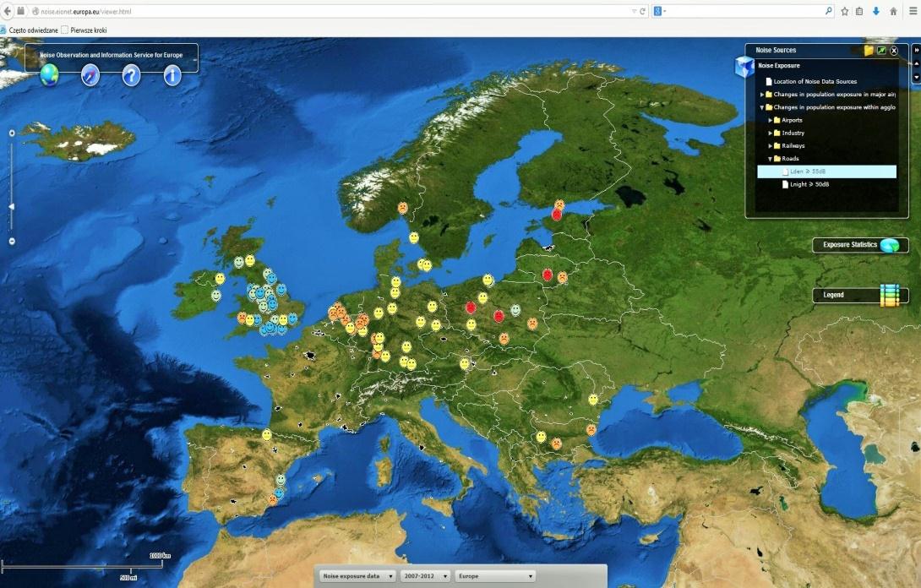Expand 'Changes in population exposure in major air' folder

(762, 95)
